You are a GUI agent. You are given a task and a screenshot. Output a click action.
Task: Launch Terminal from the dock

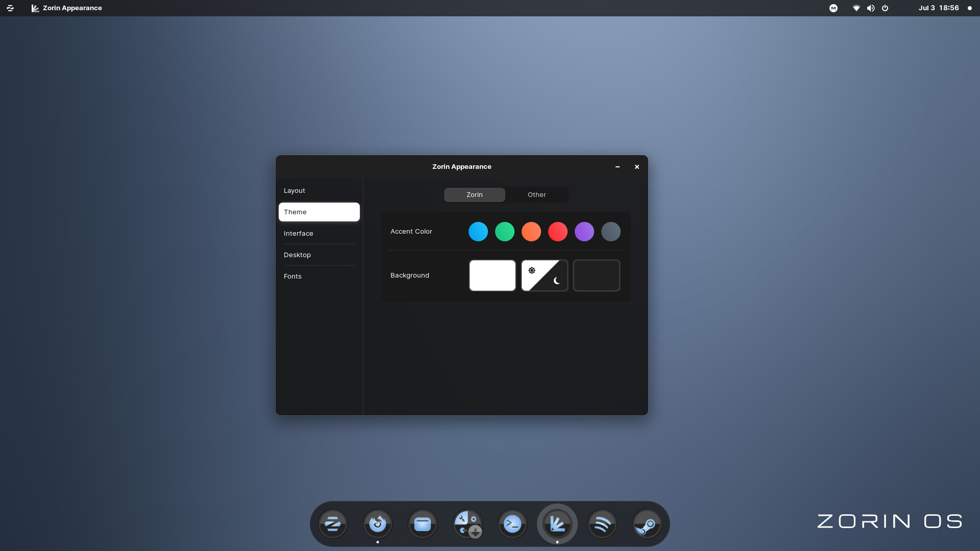[x=512, y=524]
